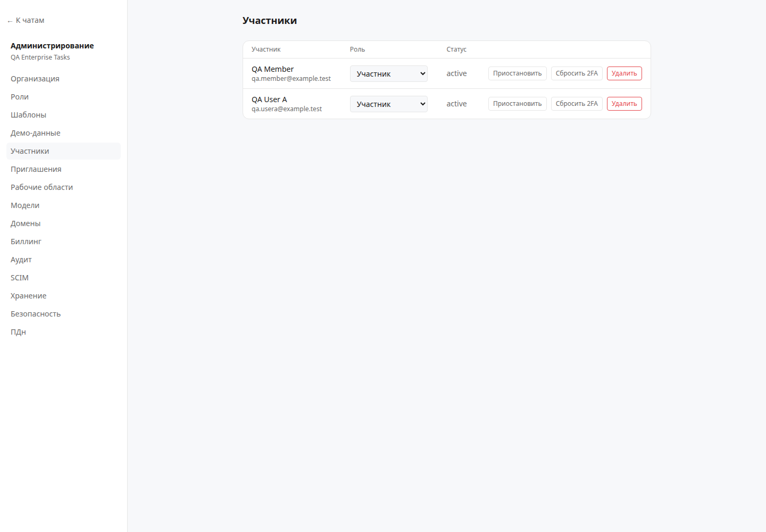Click the QA Enterprise Tasks label

[40, 57]
